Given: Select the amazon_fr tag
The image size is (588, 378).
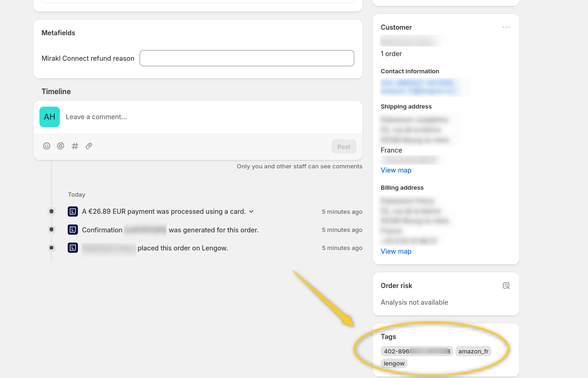Looking at the screenshot, I should [473, 351].
